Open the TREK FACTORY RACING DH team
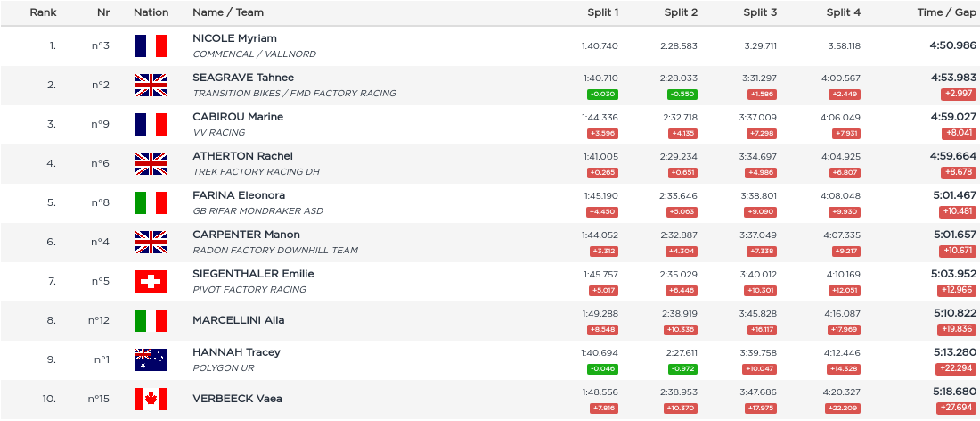 pyautogui.click(x=256, y=171)
